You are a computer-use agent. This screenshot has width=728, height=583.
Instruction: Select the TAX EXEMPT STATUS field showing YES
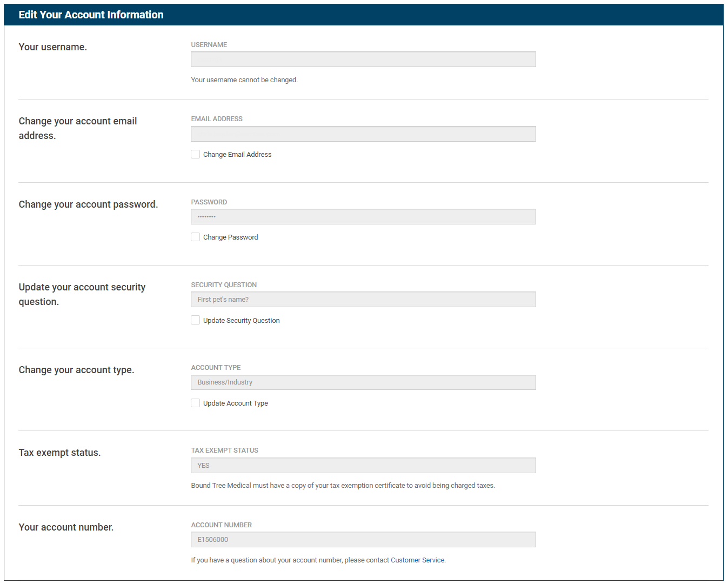tap(363, 465)
